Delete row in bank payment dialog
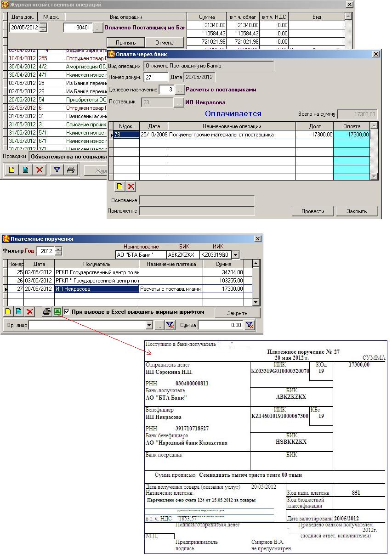 pos(131,186)
